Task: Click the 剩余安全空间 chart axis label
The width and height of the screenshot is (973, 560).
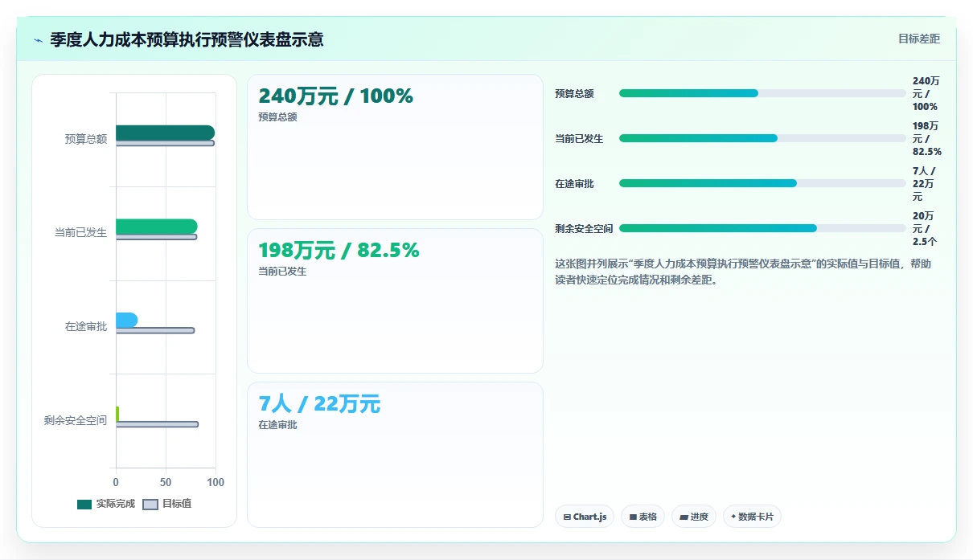Action: pos(76,420)
